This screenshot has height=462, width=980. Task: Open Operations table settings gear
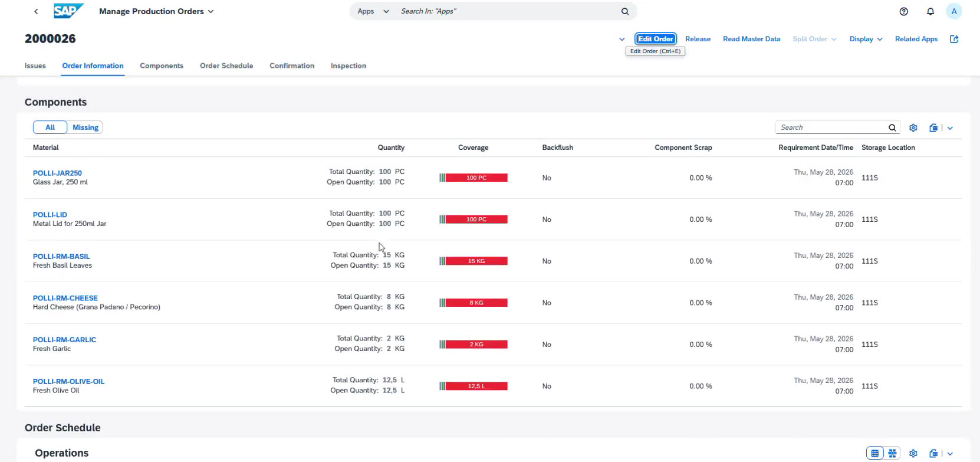tap(913, 453)
